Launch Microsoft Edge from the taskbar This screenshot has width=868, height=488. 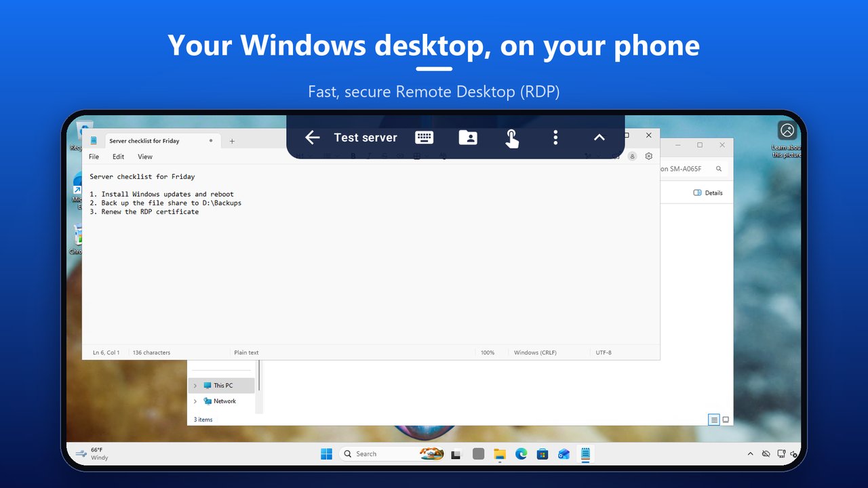pyautogui.click(x=521, y=454)
